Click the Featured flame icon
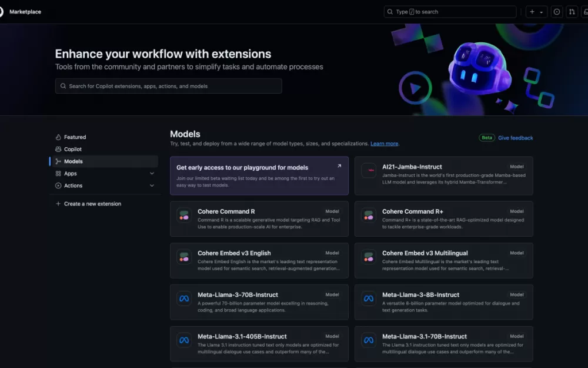The width and height of the screenshot is (588, 368). pyautogui.click(x=58, y=137)
